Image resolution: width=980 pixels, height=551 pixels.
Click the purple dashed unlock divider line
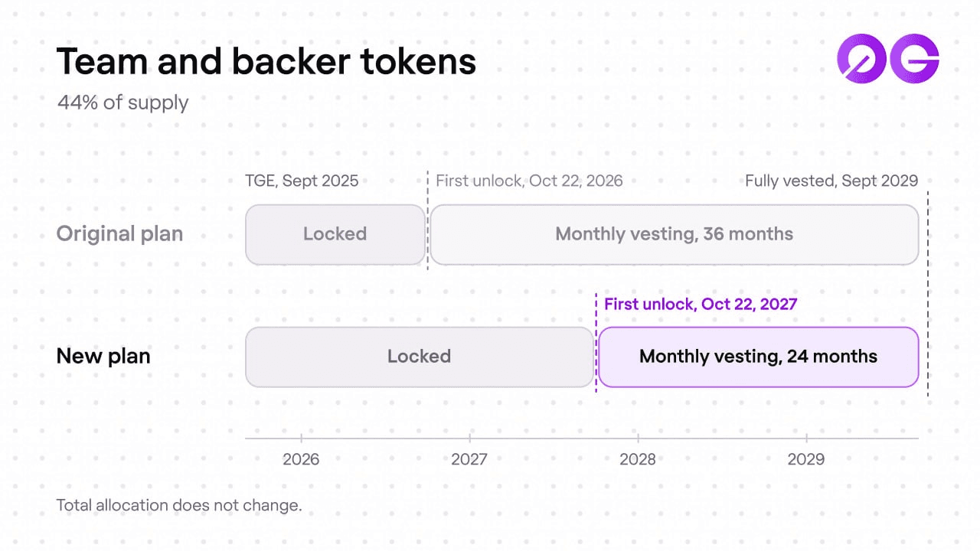click(596, 342)
